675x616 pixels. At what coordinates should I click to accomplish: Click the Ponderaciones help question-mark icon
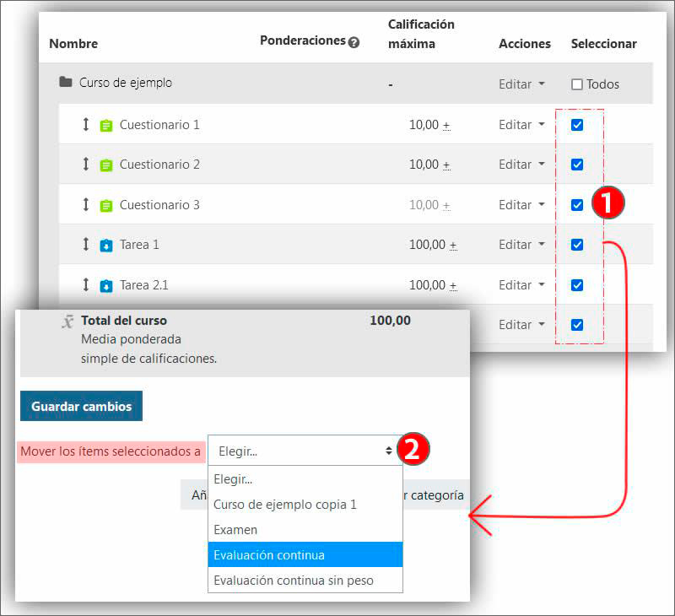coord(354,42)
